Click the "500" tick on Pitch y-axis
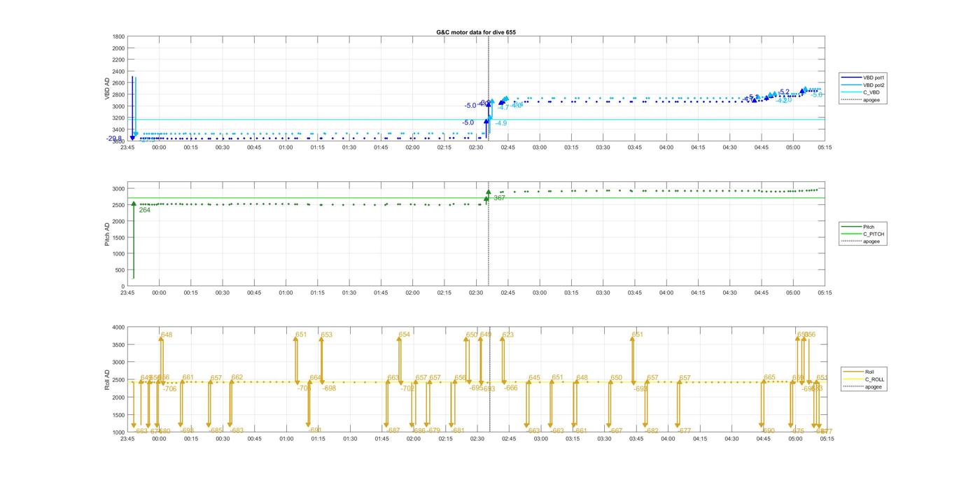 point(120,270)
